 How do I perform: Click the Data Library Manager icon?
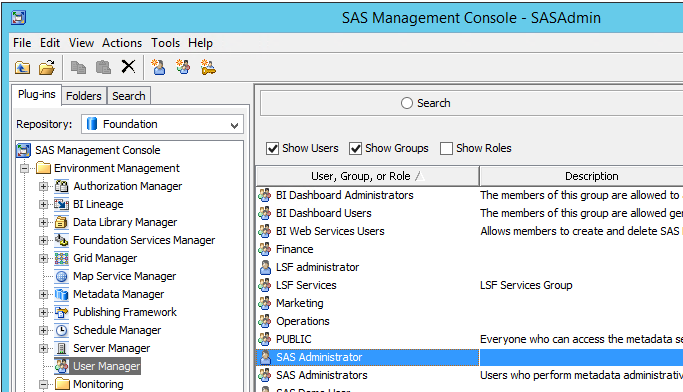(x=61, y=222)
